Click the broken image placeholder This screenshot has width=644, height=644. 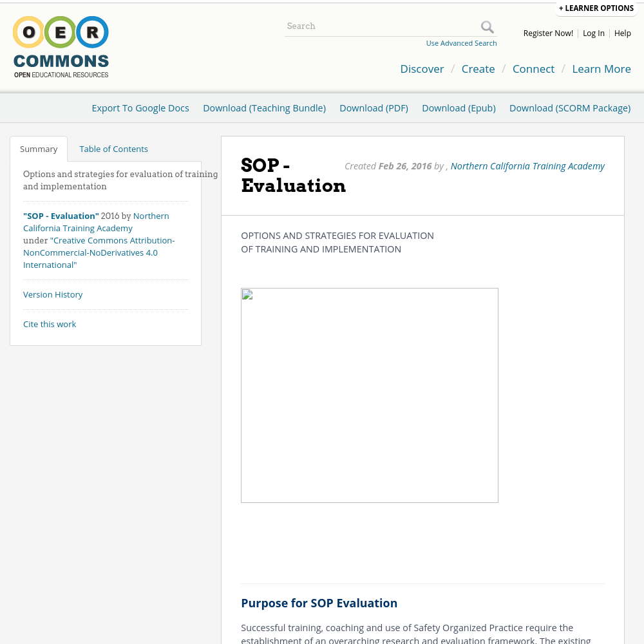369,395
